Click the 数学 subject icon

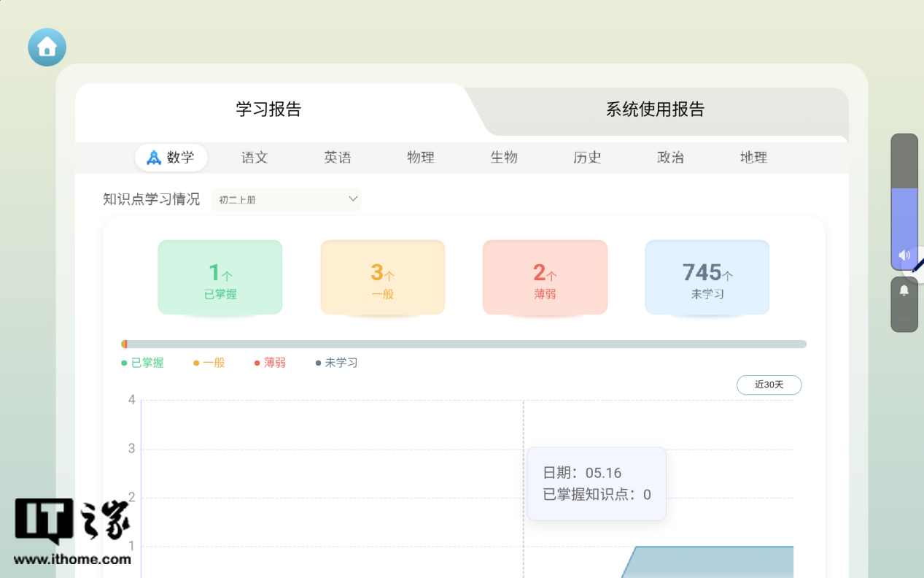click(154, 158)
